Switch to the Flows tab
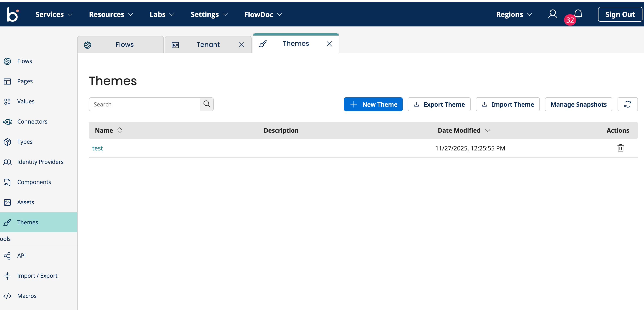 (x=124, y=44)
